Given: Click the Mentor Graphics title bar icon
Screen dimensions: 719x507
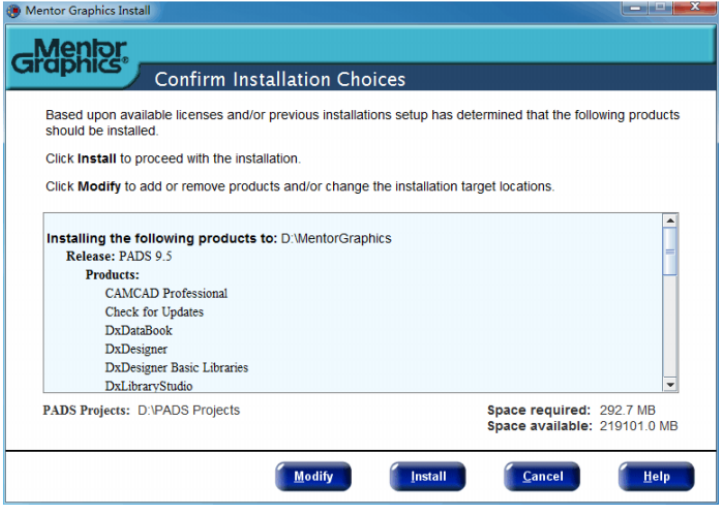Looking at the screenshot, I should [14, 11].
